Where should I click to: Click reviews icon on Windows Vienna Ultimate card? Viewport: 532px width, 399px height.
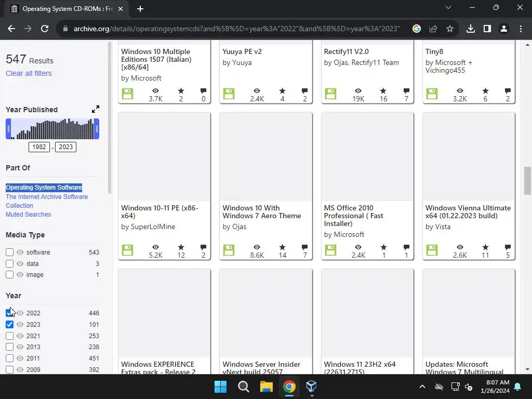coord(508,247)
